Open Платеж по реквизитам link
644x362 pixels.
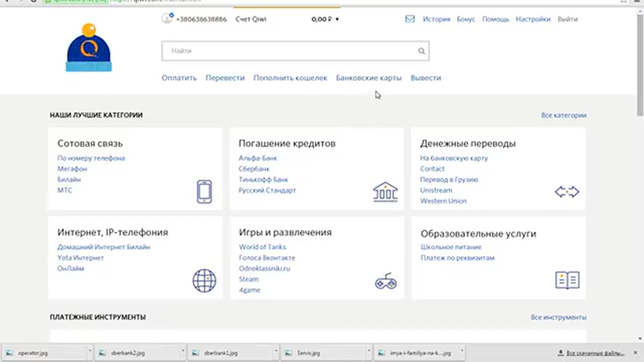pyautogui.click(x=458, y=258)
